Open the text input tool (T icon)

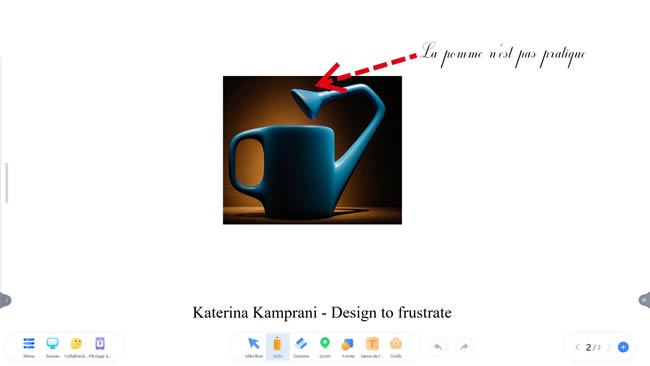coord(372,347)
